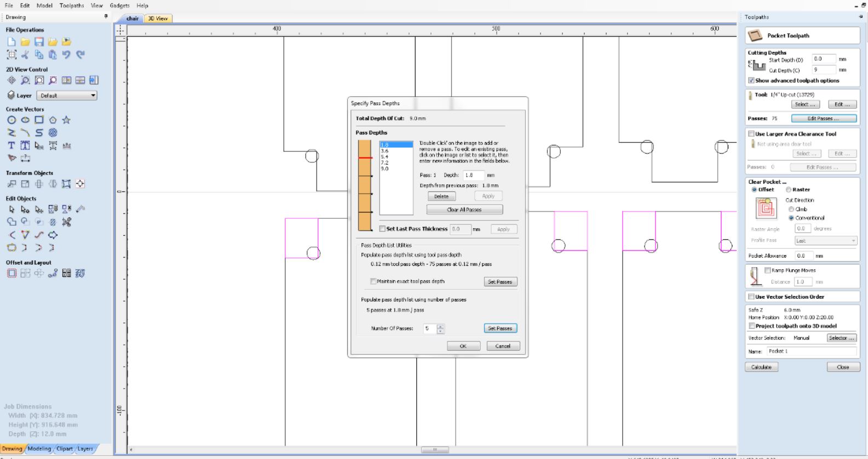Screen dimensions: 868x459
Task: Switch to the 3D View tab
Action: [158, 19]
